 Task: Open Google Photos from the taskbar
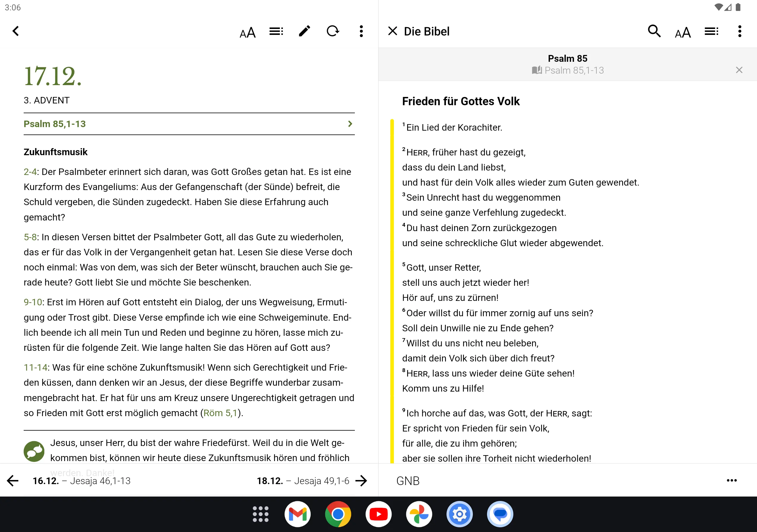point(419,514)
